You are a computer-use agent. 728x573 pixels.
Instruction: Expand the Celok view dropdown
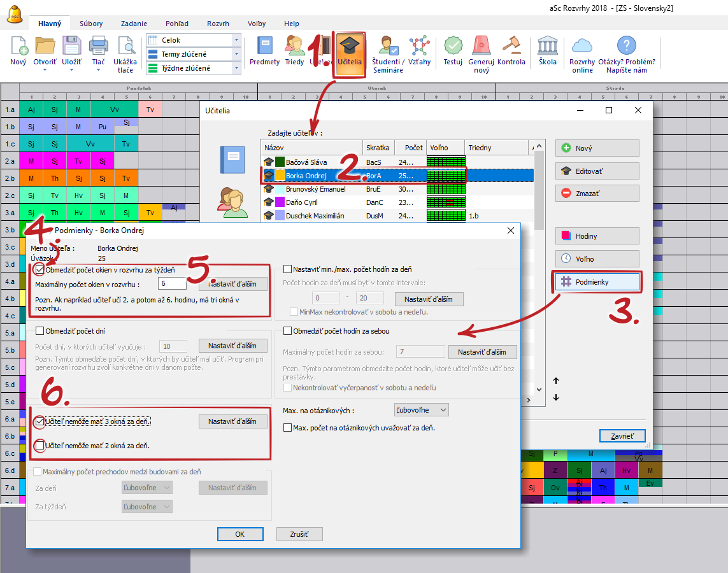pyautogui.click(x=236, y=40)
